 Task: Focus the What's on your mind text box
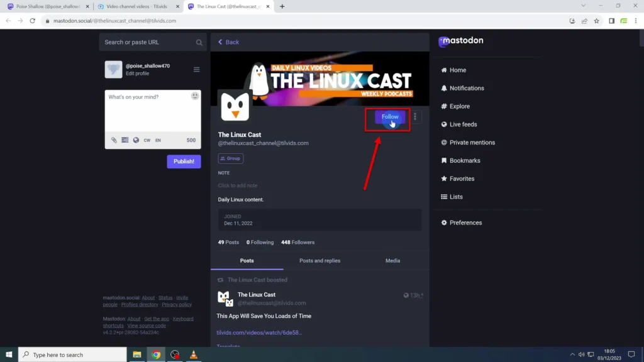[x=152, y=111]
